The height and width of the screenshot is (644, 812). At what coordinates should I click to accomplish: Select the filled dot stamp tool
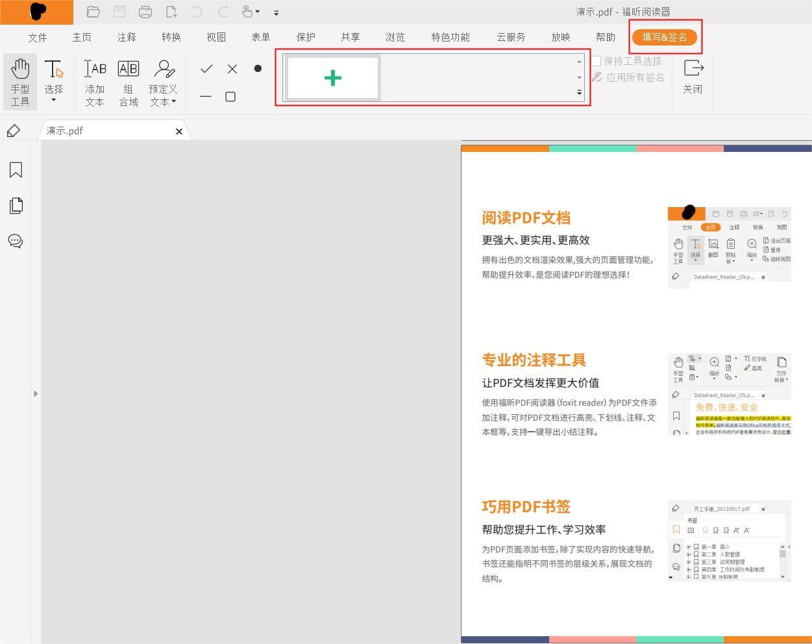pos(257,68)
